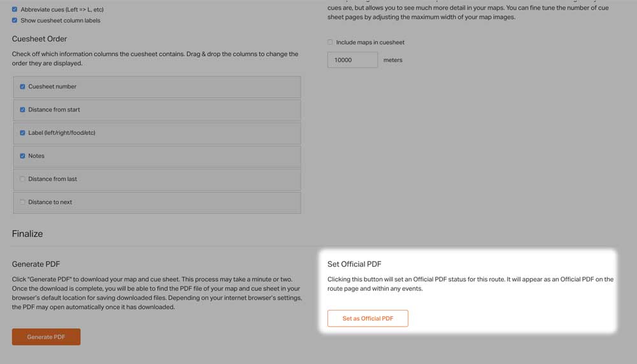Uncheck the Cuesheet number checkbox
The height and width of the screenshot is (364, 637).
tap(22, 87)
